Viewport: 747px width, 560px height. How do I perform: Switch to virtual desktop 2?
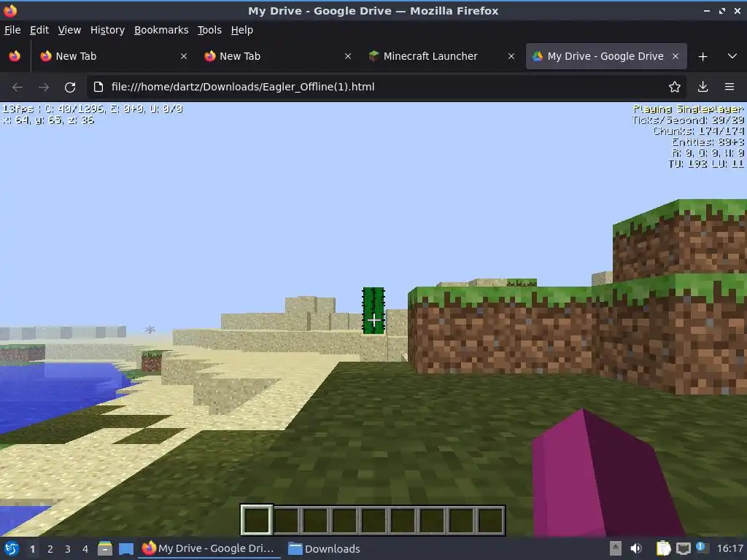(x=50, y=549)
